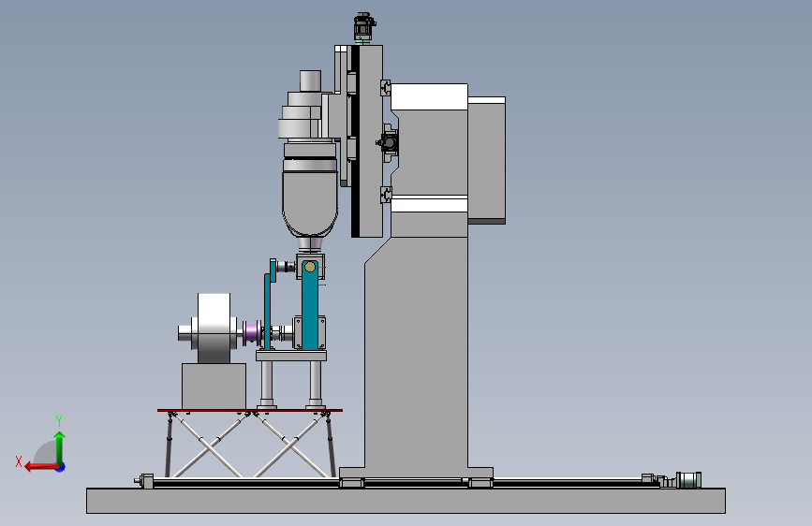Select the left end bearing block of the rail
The width and height of the screenshot is (812, 526).
pyautogui.click(x=146, y=480)
